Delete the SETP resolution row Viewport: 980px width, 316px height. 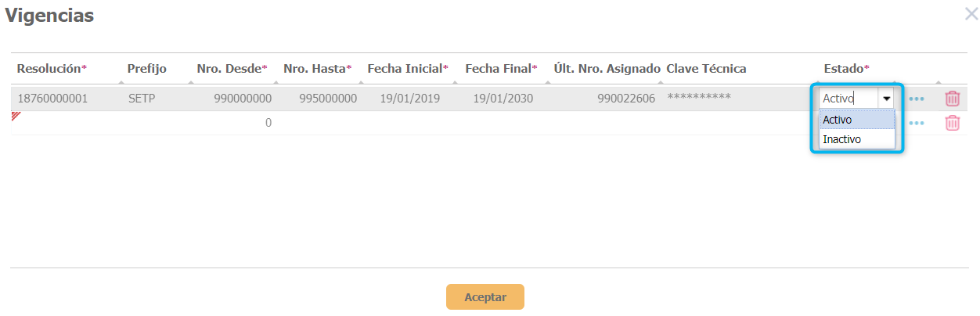click(x=952, y=99)
